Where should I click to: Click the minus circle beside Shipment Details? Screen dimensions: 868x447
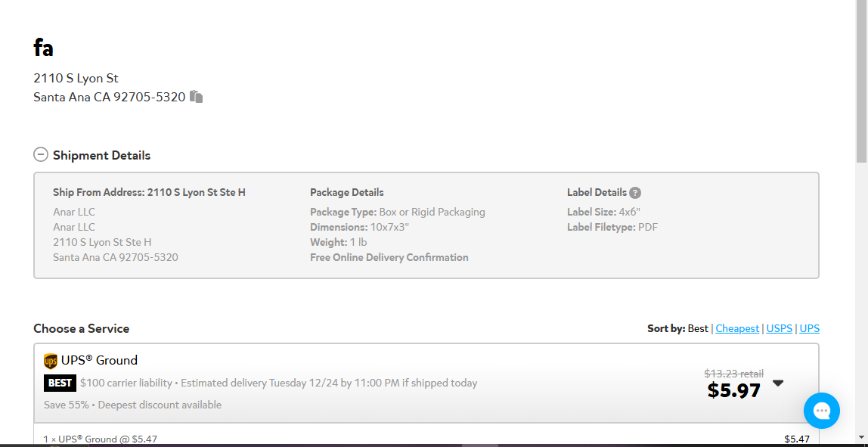click(40, 154)
